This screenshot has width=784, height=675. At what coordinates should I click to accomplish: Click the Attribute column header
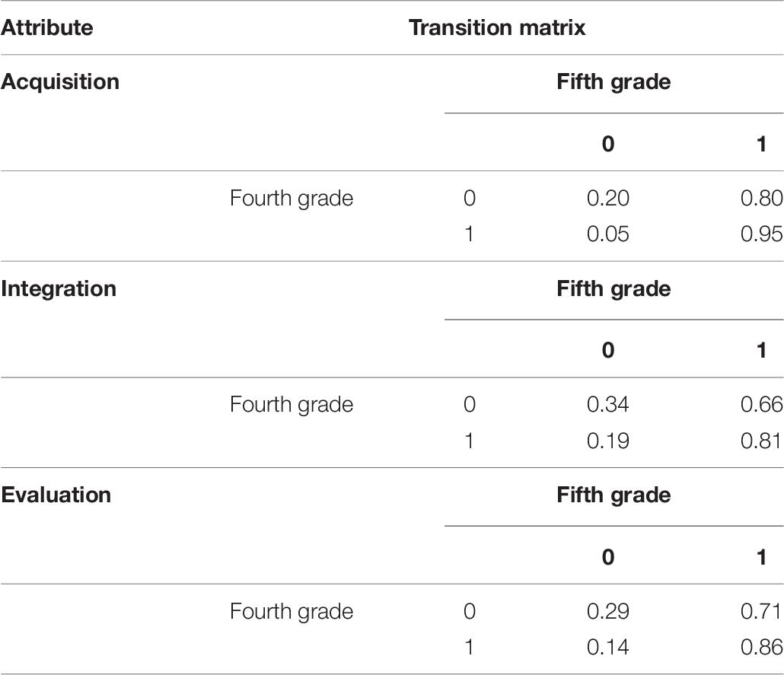tap(47, 27)
